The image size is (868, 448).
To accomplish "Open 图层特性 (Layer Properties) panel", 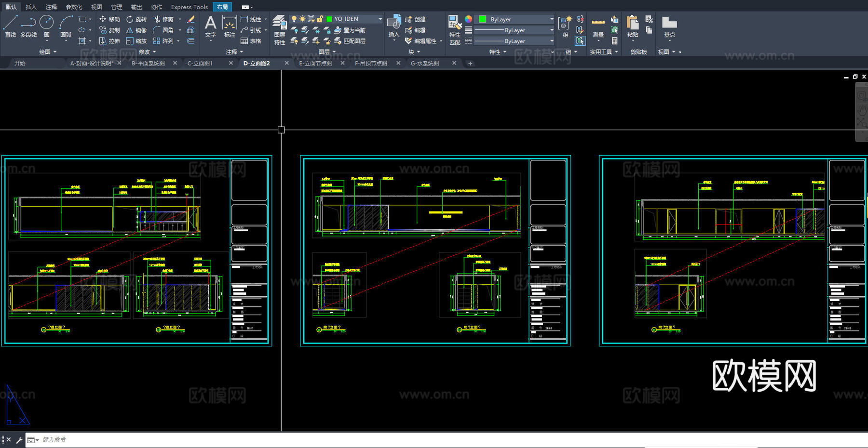I will pos(279,30).
